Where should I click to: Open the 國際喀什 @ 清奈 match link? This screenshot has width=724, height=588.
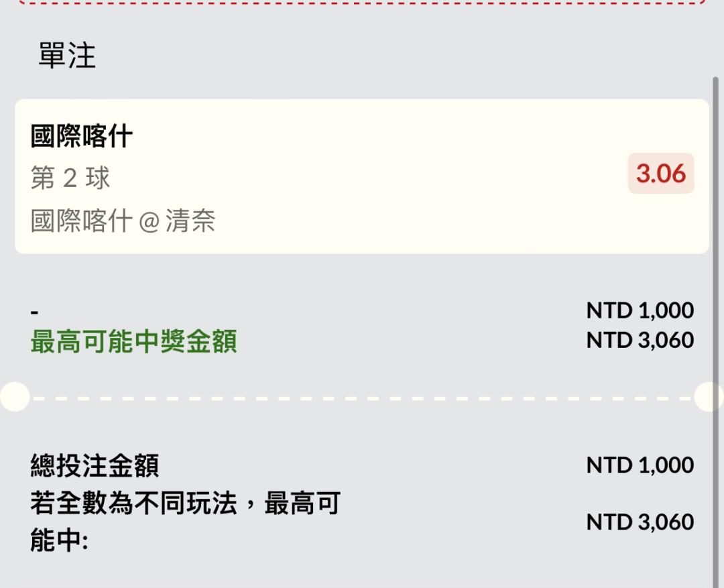[123, 221]
